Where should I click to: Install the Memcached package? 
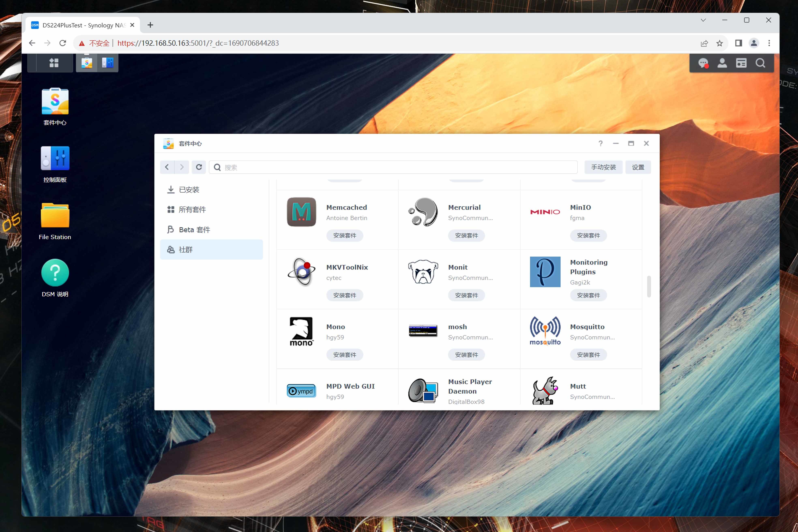point(344,235)
